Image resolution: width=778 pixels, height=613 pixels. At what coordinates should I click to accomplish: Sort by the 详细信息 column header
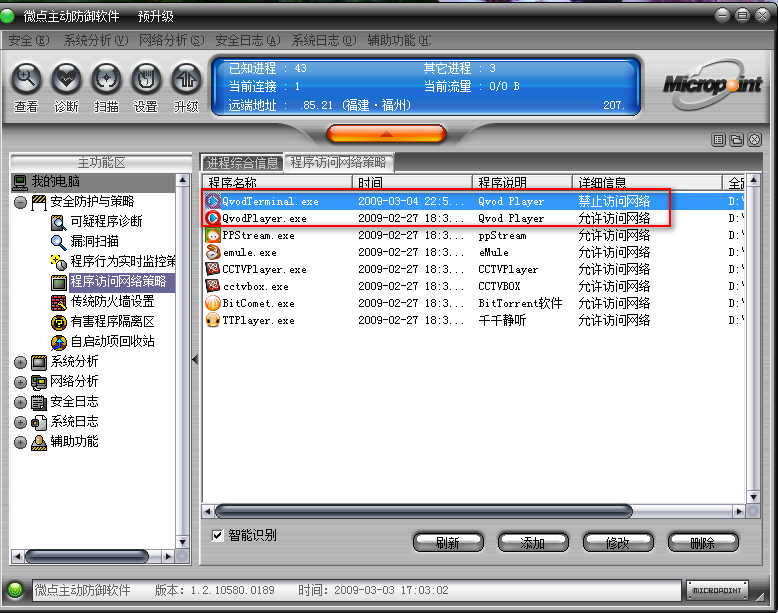coord(648,182)
